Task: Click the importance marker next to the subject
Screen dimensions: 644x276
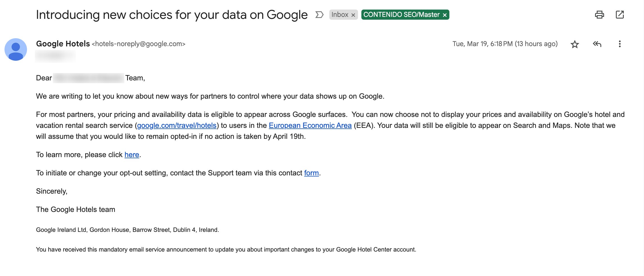Action: (319, 15)
